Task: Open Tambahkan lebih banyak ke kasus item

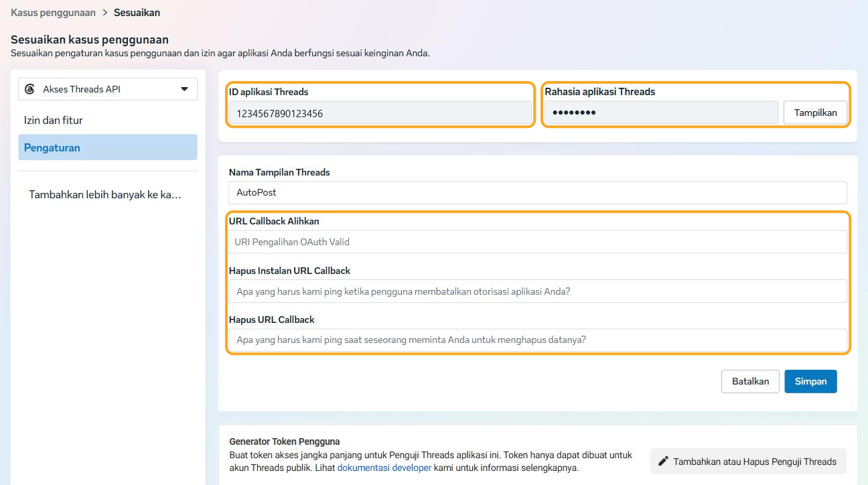Action: 105,195
